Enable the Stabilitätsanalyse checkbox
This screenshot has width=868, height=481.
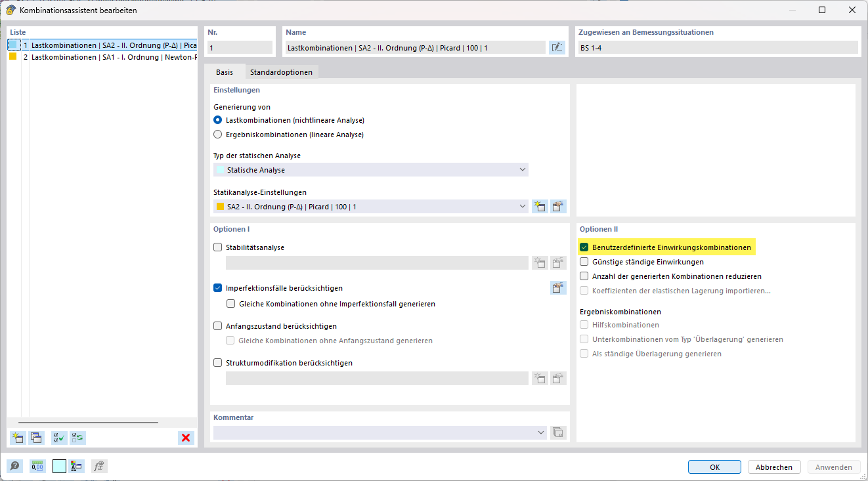click(x=218, y=247)
